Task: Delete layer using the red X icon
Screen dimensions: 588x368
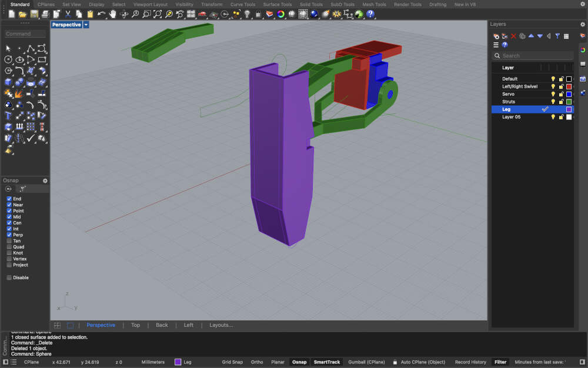Action: click(513, 36)
